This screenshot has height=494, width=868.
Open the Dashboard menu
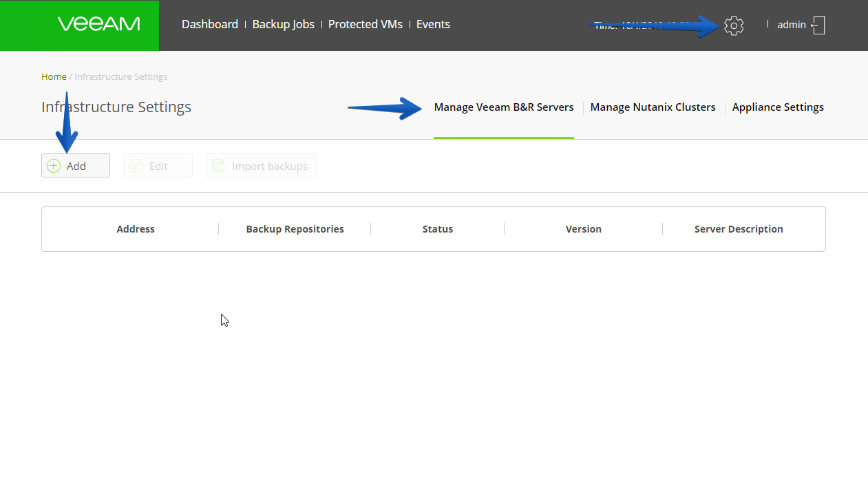point(210,24)
